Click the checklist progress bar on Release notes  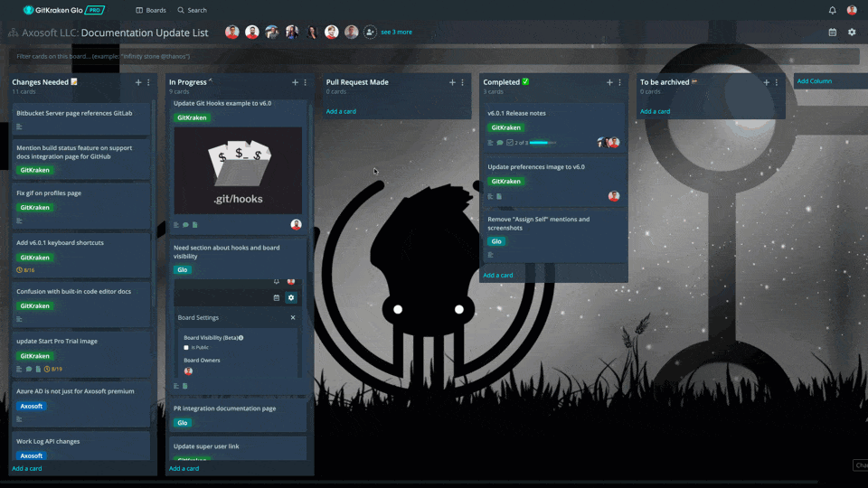click(542, 143)
